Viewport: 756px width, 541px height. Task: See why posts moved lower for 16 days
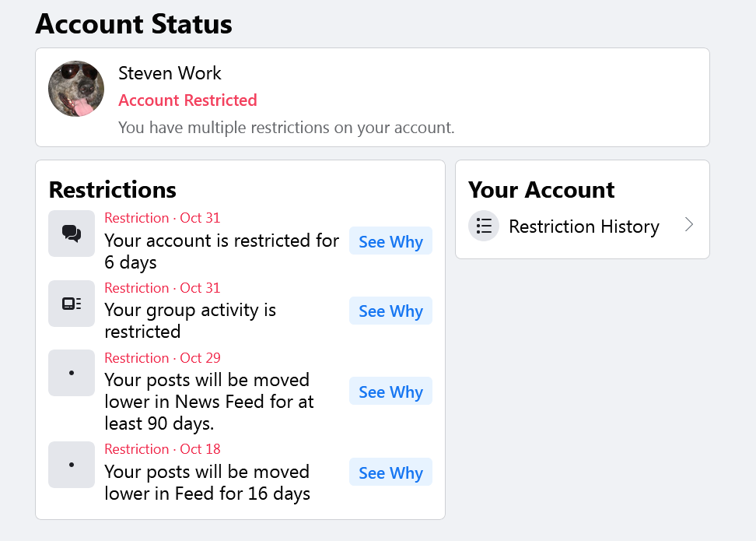click(x=390, y=472)
